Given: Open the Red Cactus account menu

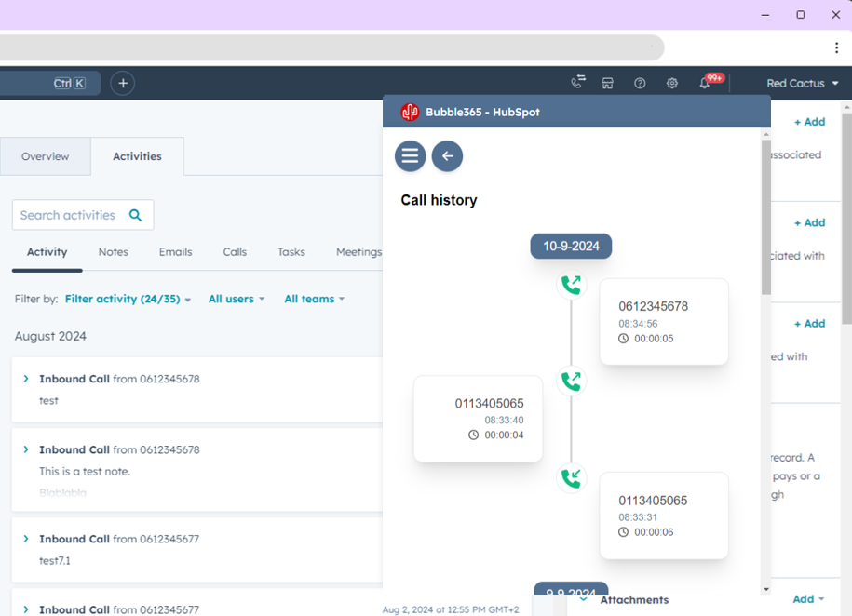Looking at the screenshot, I should click(x=802, y=83).
